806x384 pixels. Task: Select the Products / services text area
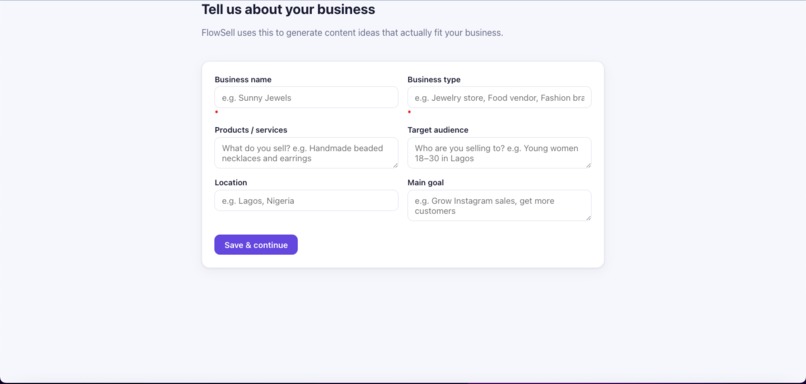(306, 153)
